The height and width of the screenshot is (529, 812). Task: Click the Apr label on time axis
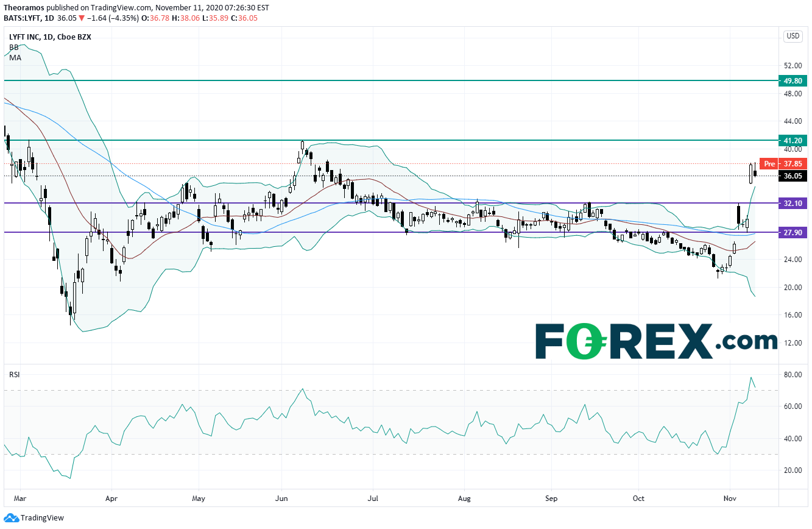tap(111, 497)
